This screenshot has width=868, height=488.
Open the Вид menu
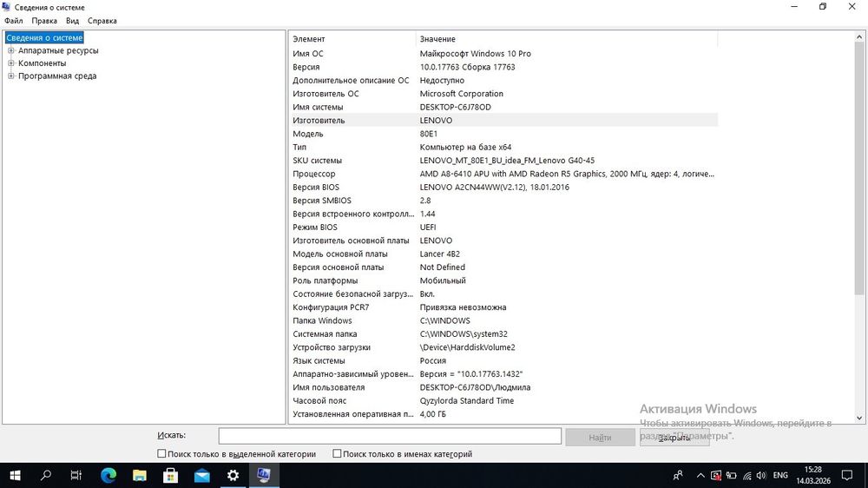(73, 21)
